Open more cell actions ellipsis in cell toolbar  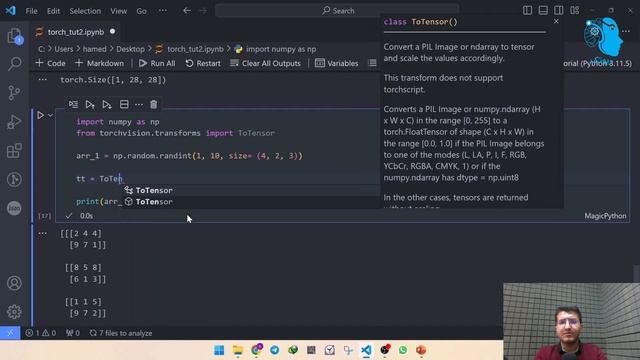tap(139, 104)
